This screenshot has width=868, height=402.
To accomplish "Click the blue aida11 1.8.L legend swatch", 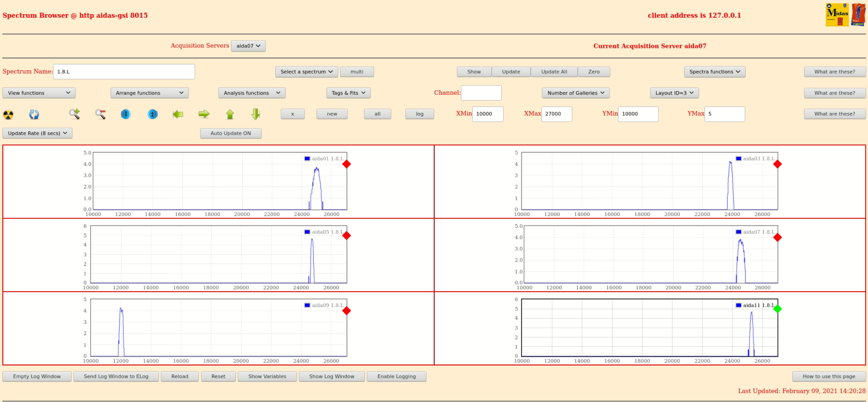I will (739, 305).
